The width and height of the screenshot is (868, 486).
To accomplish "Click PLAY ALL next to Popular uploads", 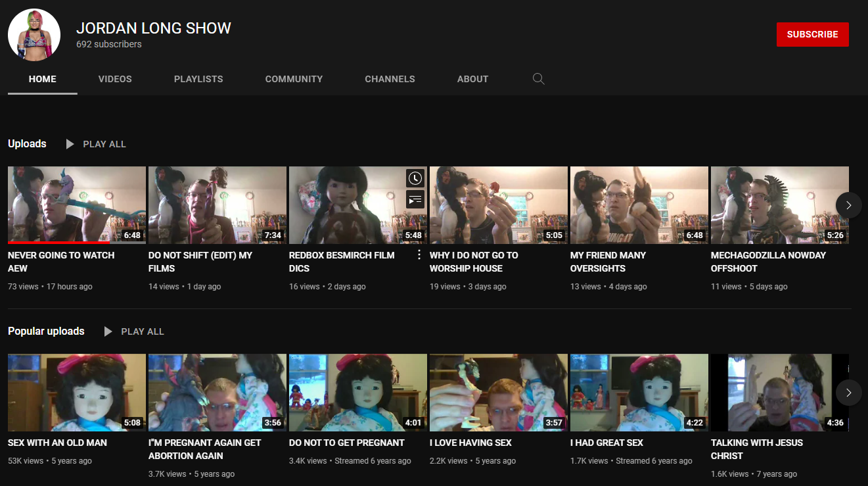I will coord(143,331).
